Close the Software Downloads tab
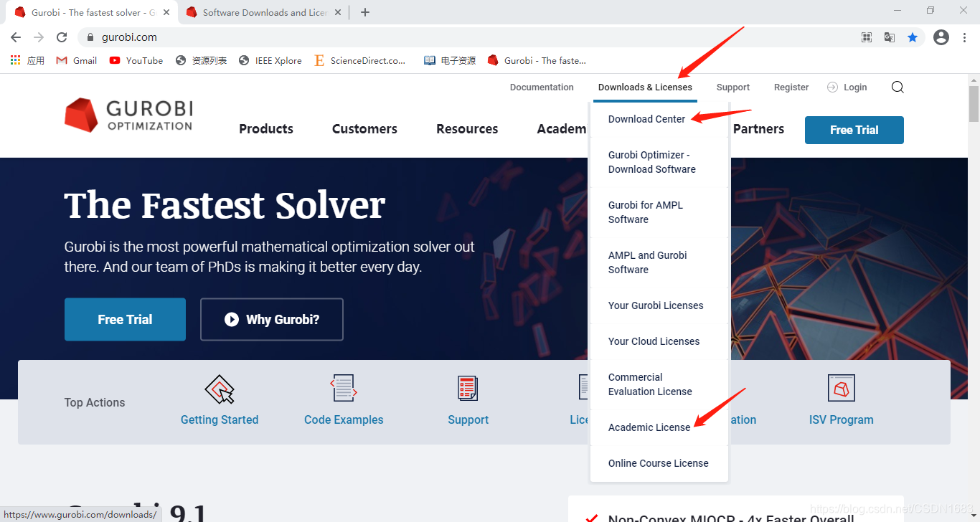The height and width of the screenshot is (522, 980). point(338,12)
